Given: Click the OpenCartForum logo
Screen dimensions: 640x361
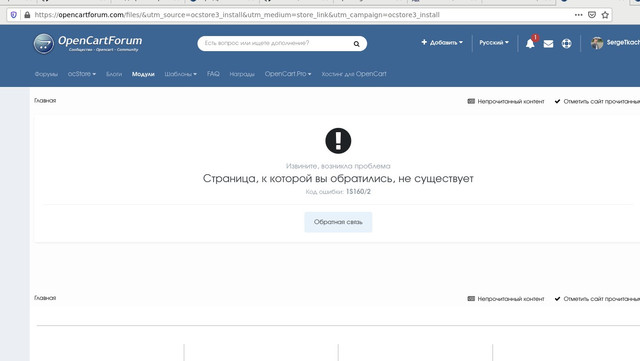Looking at the screenshot, I should coord(88,44).
